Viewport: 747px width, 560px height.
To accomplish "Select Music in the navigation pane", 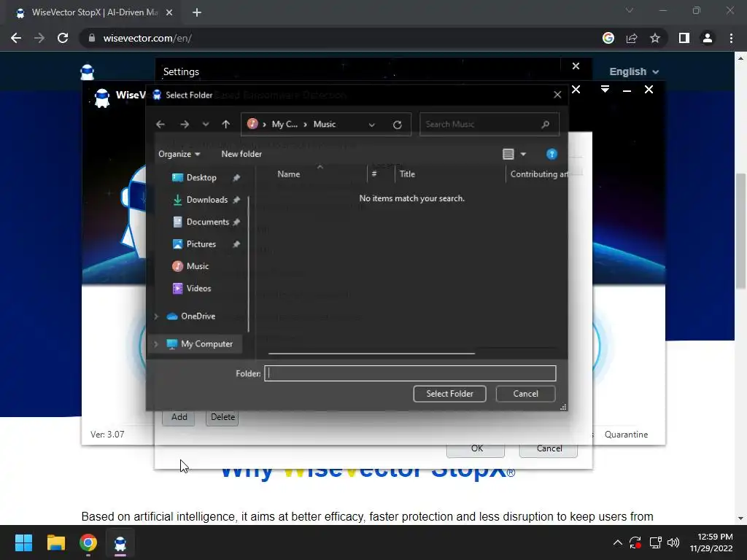I will pos(197,266).
